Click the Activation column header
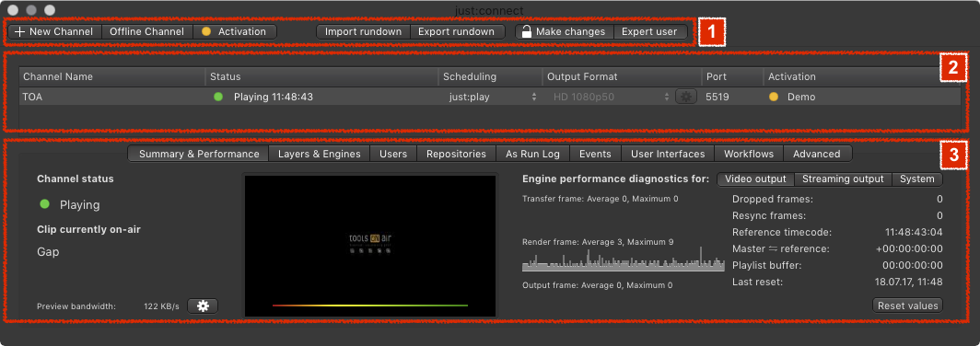980x346 pixels. tap(862, 76)
